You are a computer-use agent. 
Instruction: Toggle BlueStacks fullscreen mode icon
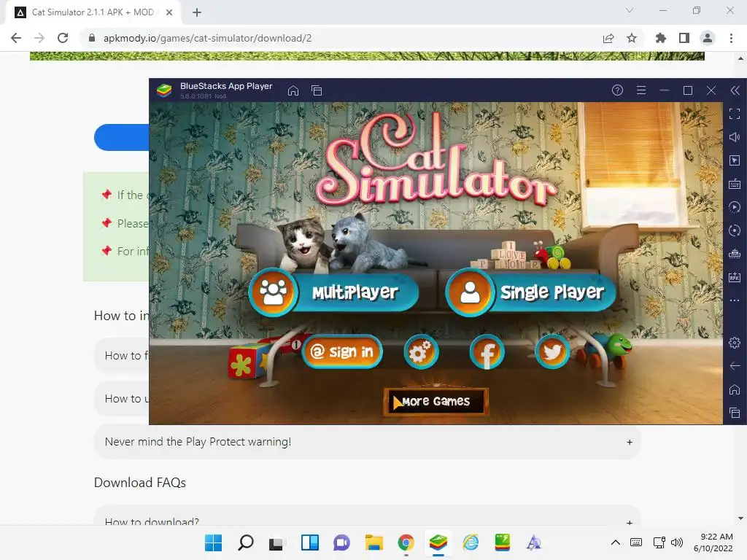[x=735, y=113]
